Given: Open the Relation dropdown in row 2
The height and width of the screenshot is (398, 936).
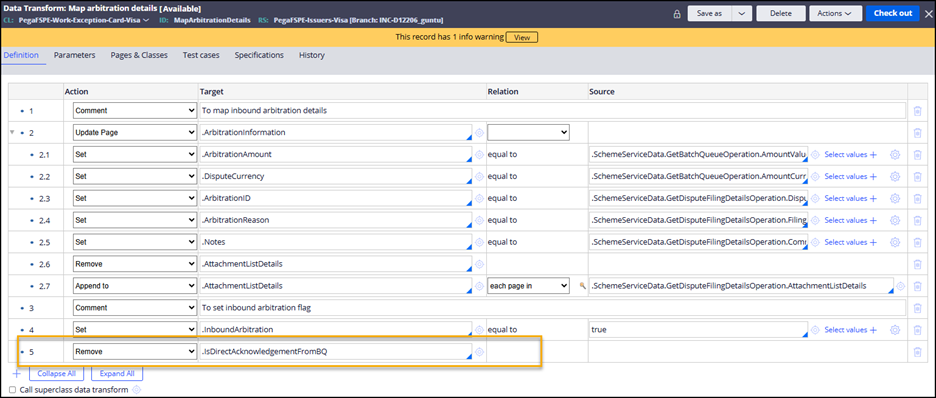Looking at the screenshot, I should click(x=528, y=132).
